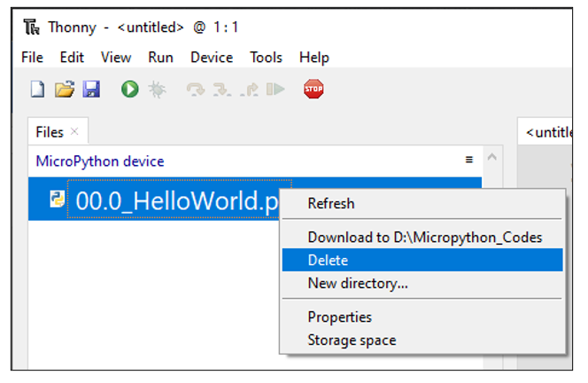Open a file using folder icon

(65, 90)
